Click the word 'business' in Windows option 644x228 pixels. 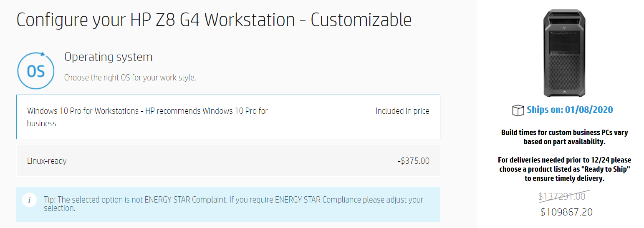tap(42, 123)
